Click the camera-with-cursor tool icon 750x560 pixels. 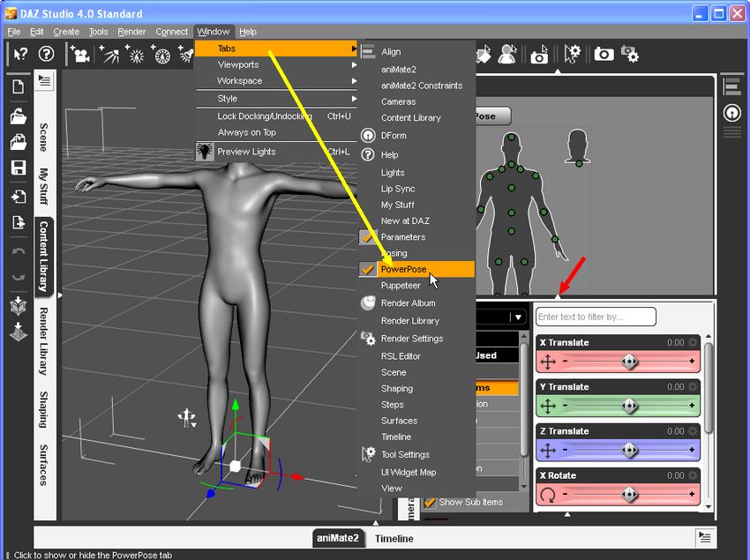(539, 54)
